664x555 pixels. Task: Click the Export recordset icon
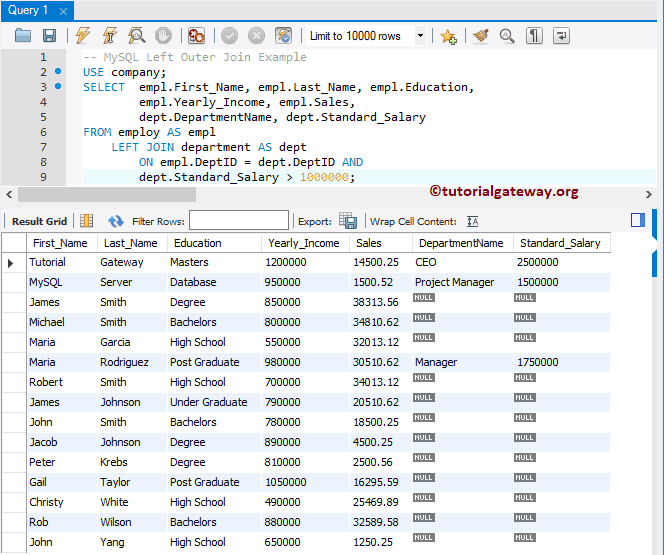point(348,221)
